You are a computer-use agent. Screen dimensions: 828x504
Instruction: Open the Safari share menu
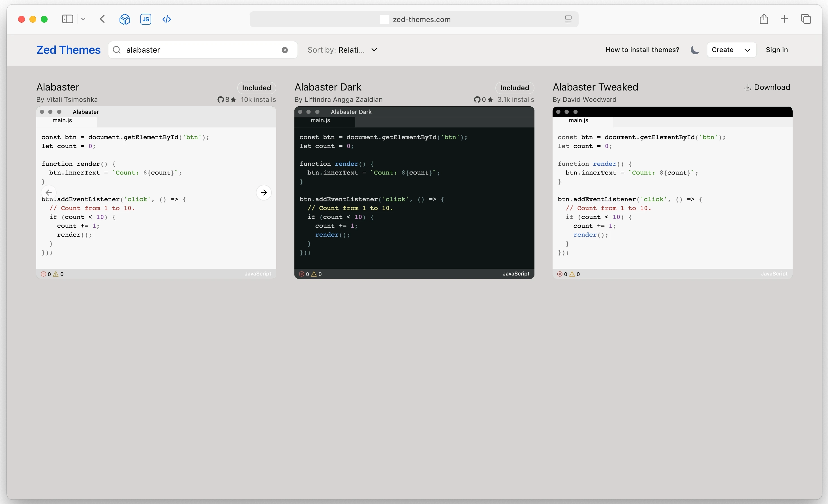764,19
